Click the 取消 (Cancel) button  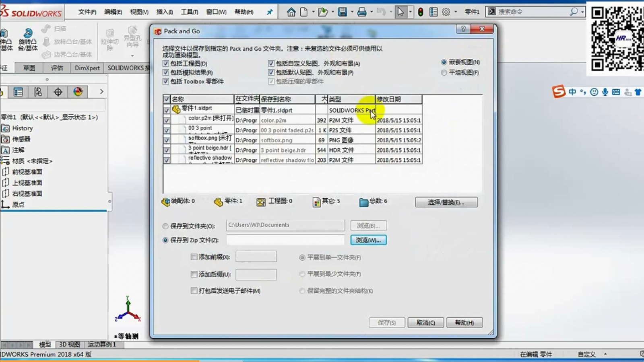[425, 323]
